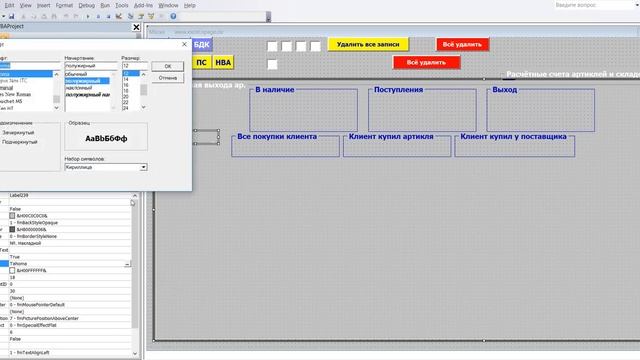The height and width of the screenshot is (360, 640).
Task: Click the font list scroll up arrow
Action: [56, 74]
